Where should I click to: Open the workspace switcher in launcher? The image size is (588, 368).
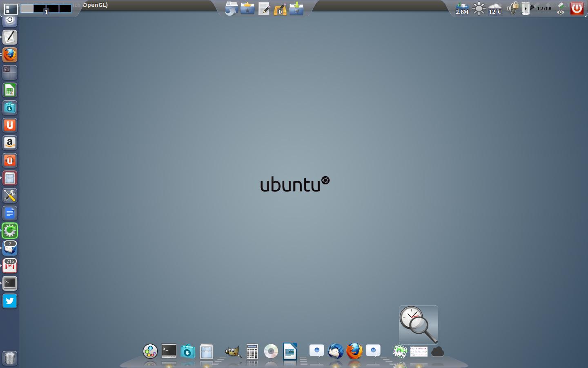[x=10, y=72]
